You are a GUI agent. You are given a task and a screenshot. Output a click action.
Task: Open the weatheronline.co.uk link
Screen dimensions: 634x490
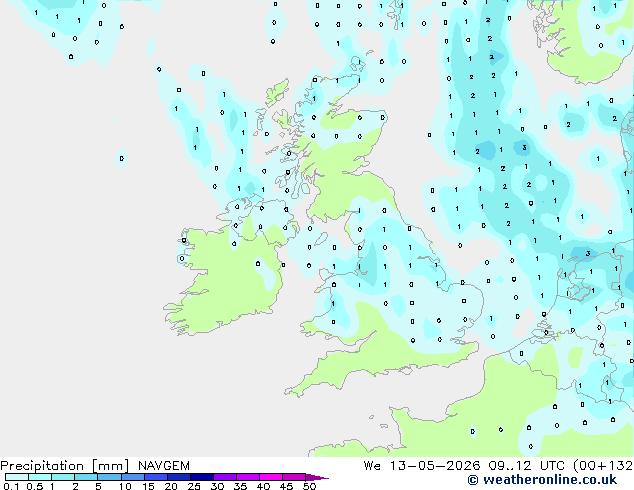tap(549, 480)
